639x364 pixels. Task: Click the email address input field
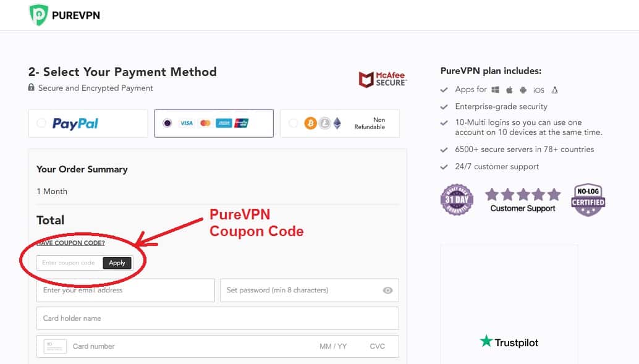pos(125,290)
